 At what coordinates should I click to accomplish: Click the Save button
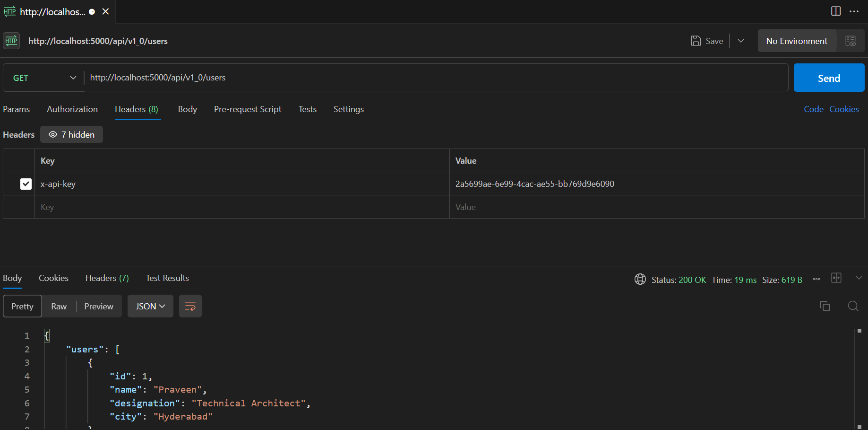[707, 41]
